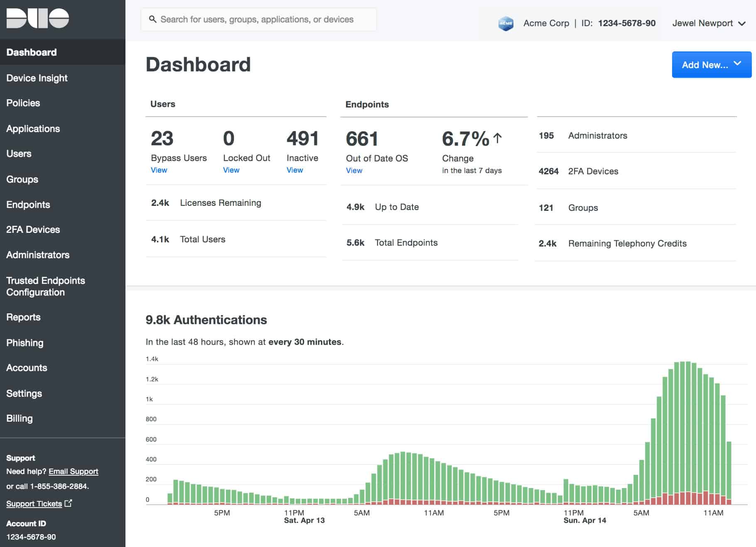
Task: Focus the user and device search field
Action: pyautogui.click(x=258, y=20)
